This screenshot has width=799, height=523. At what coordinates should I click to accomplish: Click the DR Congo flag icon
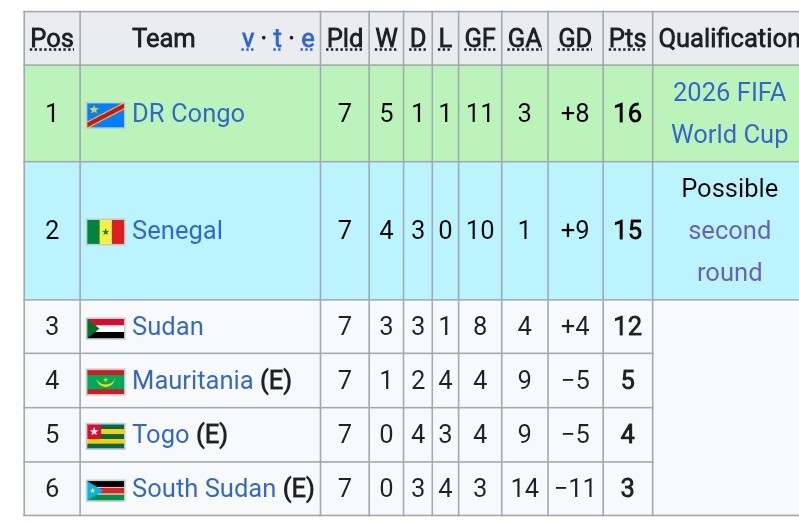[x=105, y=115]
